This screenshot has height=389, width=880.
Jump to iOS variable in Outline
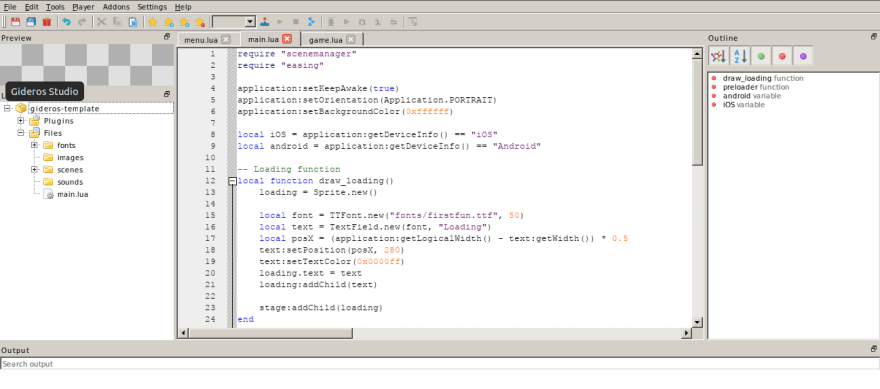point(743,104)
